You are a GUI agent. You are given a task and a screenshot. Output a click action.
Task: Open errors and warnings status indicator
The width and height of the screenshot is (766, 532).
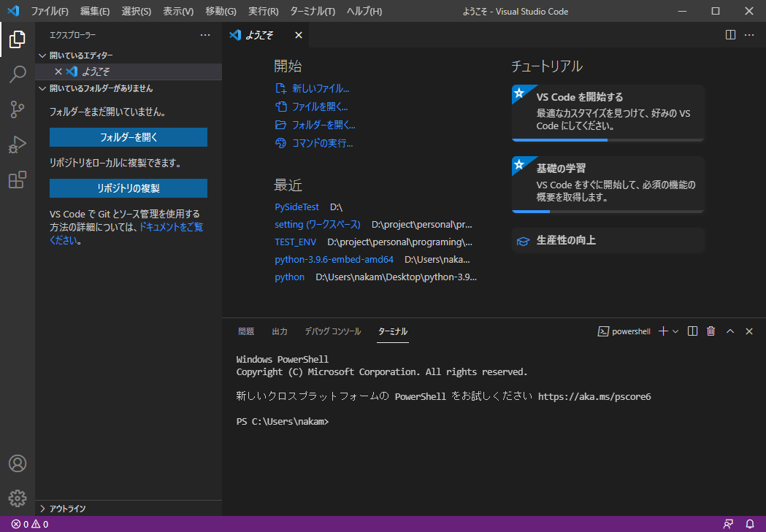click(x=30, y=524)
